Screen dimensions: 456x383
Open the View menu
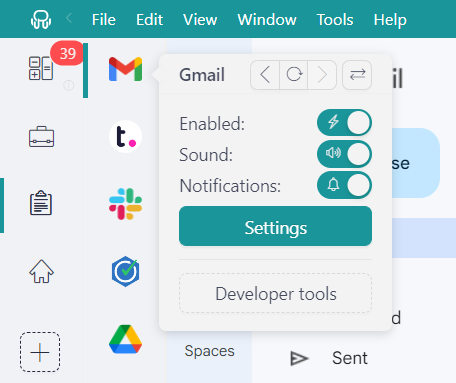[x=200, y=20]
